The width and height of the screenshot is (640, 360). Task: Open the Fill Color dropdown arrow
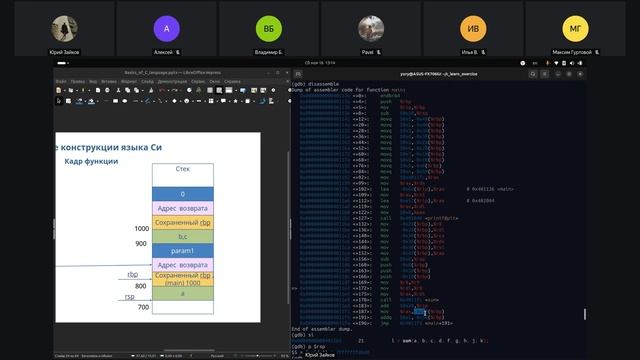[98, 101]
